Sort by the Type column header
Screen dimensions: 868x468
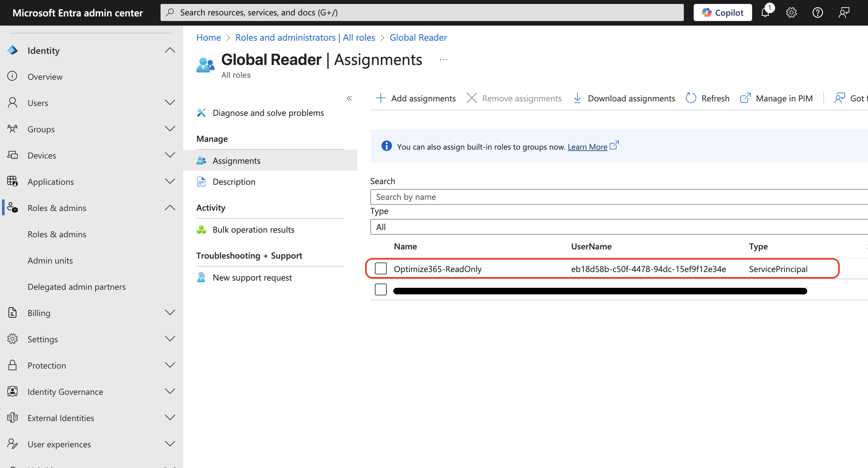click(758, 246)
